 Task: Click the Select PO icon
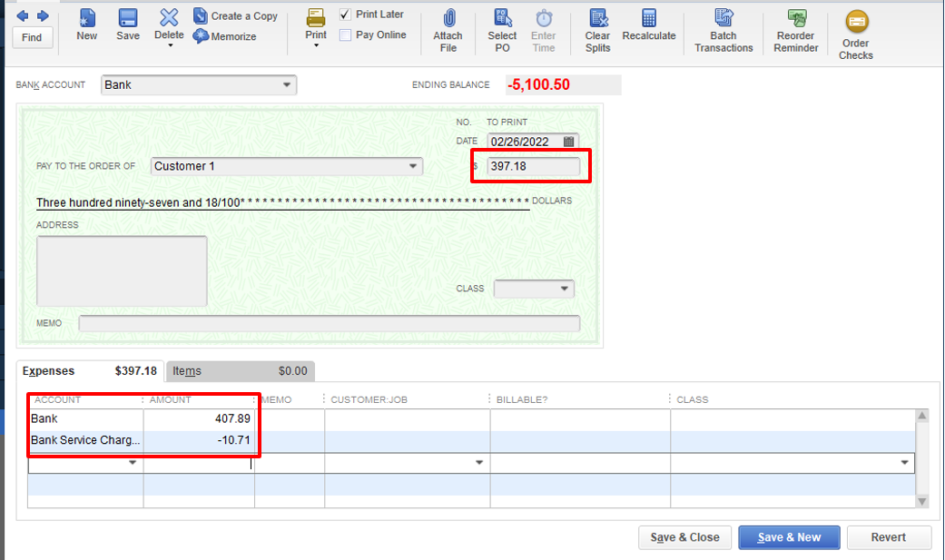[502, 26]
